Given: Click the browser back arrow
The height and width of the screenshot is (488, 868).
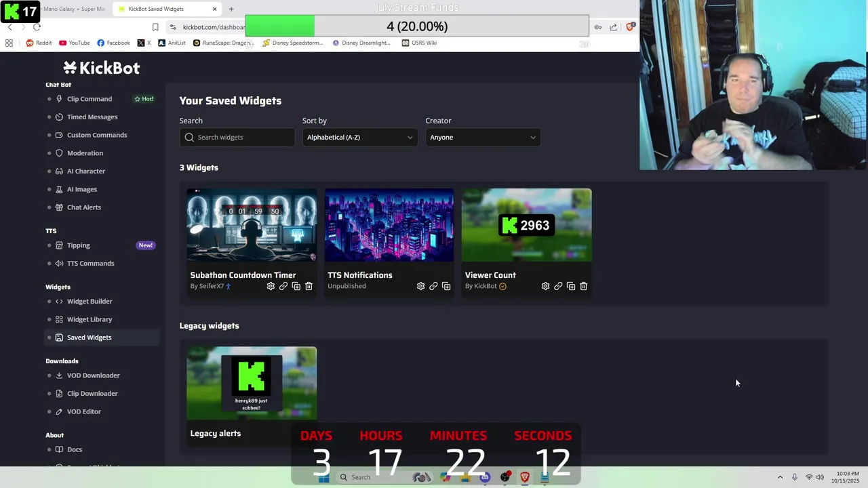Looking at the screenshot, I should point(9,27).
